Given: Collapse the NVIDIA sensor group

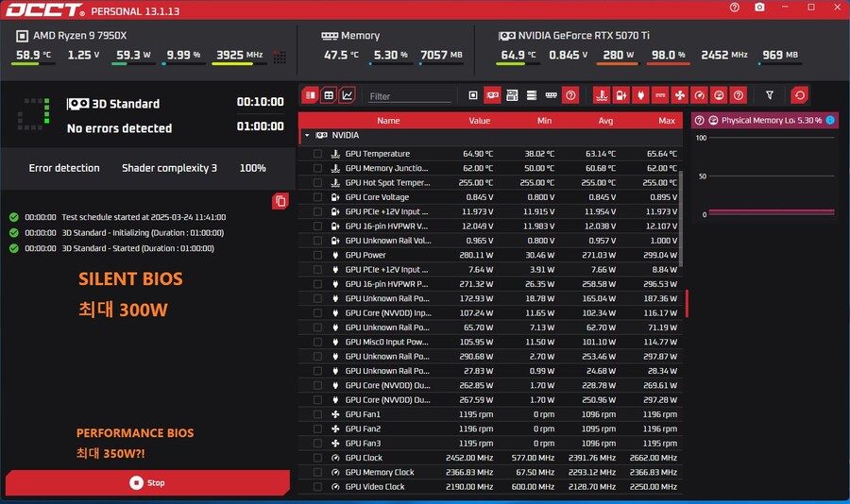Looking at the screenshot, I should (307, 135).
